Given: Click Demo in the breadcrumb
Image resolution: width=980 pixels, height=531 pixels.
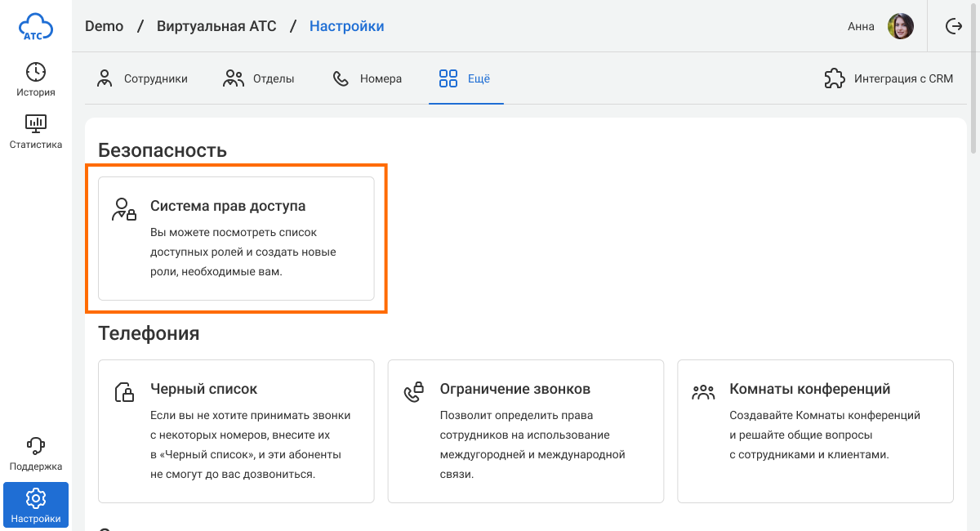Looking at the screenshot, I should tap(104, 26).
